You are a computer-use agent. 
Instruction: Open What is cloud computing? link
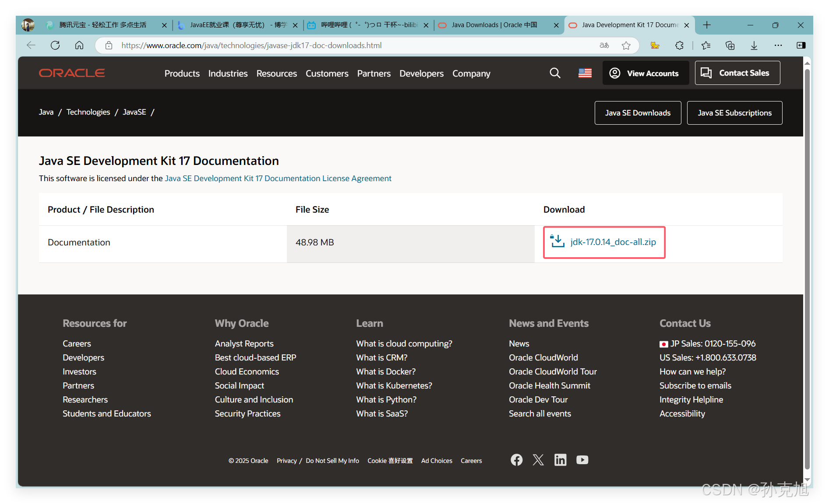point(404,344)
